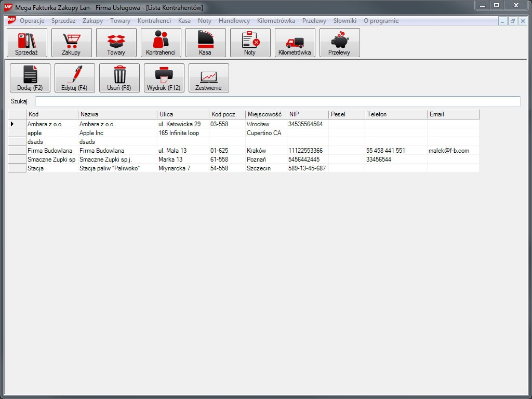
Task: Open the Sprzedaż module with binders icon
Action: point(27,43)
